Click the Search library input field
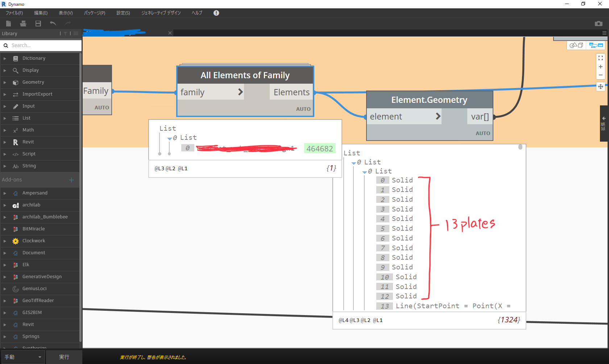Viewport: 609px width, 364px height. tap(41, 45)
